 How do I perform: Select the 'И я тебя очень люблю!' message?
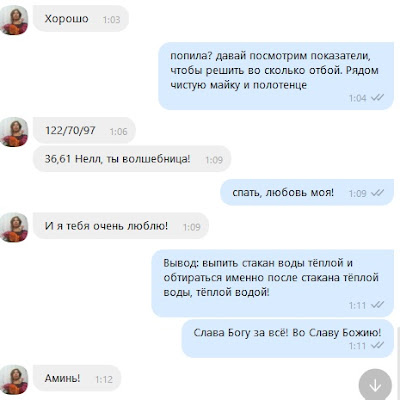(121, 226)
